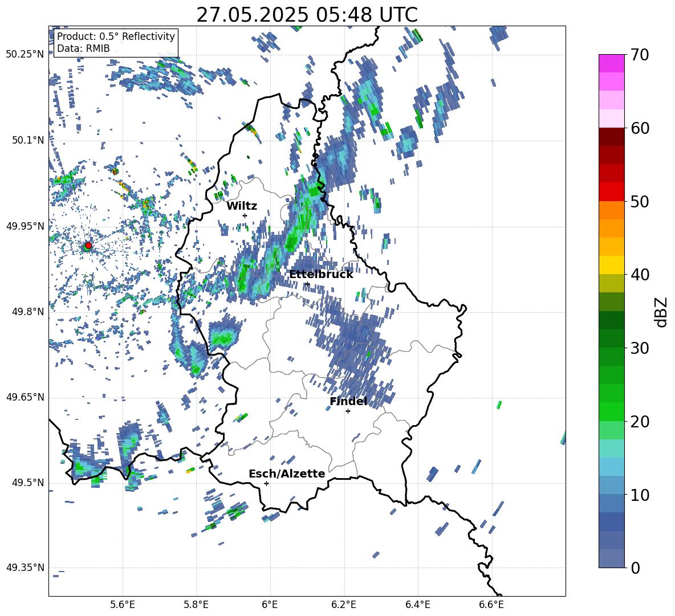Viewport: 675px width, 616px height.
Task: Click the 49.35°N latitude label
Action: click(25, 568)
